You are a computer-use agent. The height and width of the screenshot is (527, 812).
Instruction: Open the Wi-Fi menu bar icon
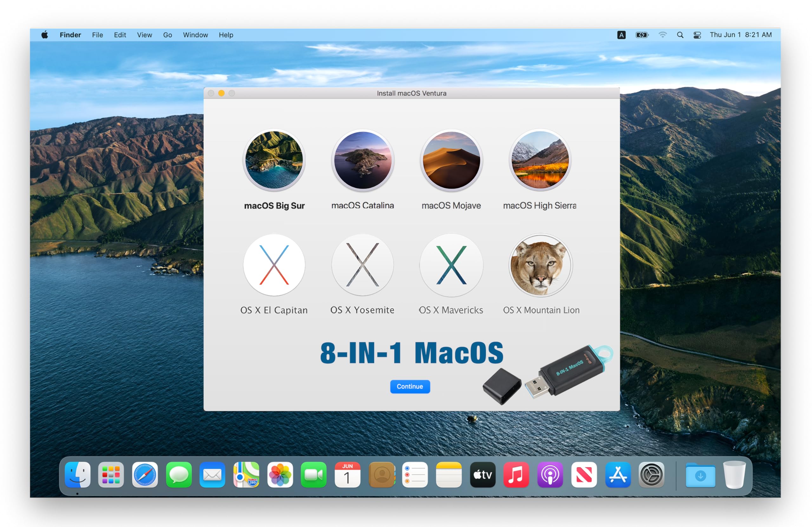(x=663, y=35)
